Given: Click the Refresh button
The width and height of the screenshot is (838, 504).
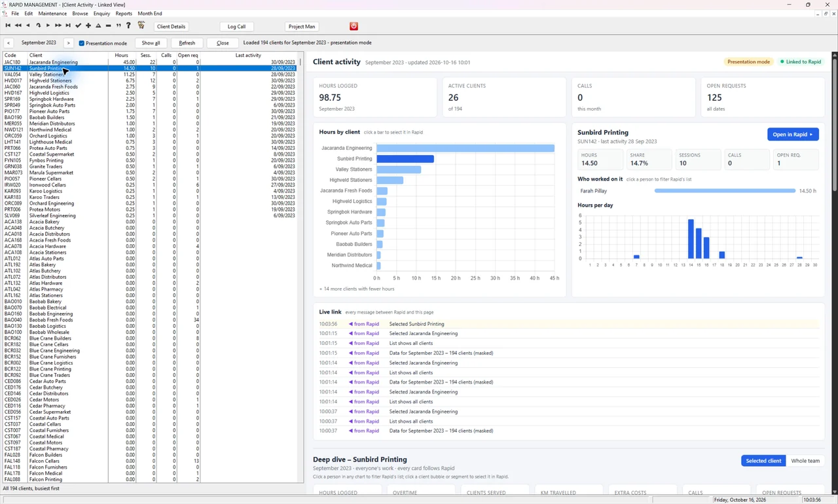Looking at the screenshot, I should point(187,43).
